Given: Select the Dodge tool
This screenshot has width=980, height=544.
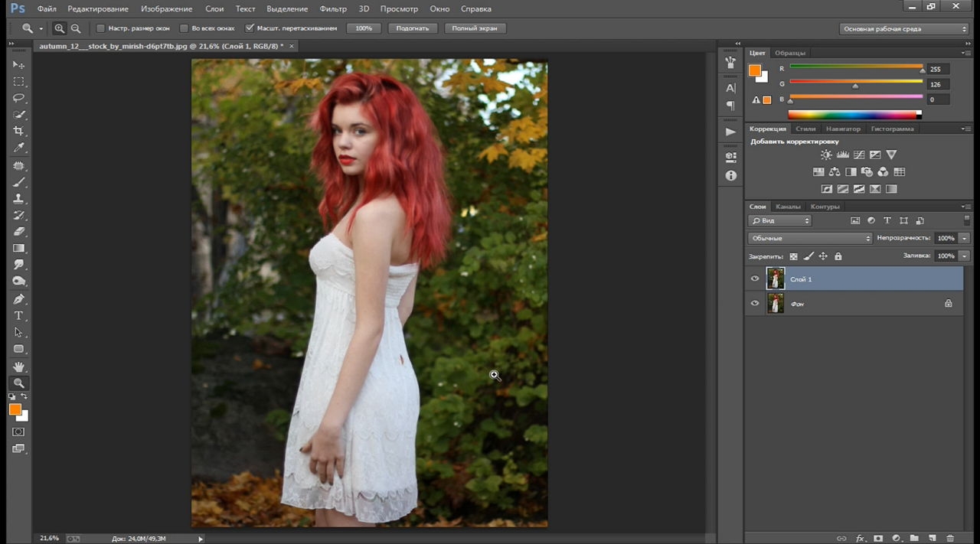Looking at the screenshot, I should tap(19, 282).
